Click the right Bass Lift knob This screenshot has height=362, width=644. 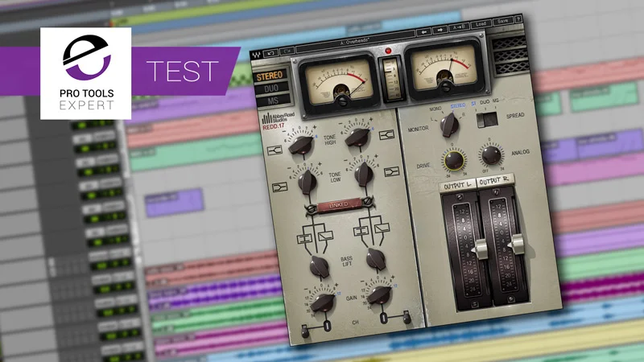376,259
